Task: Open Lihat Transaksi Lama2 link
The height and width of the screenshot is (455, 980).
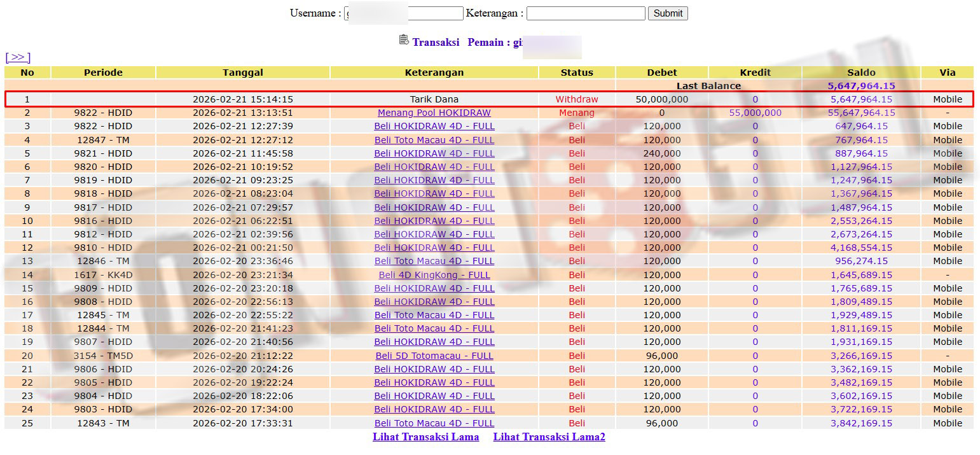Action: tap(549, 437)
